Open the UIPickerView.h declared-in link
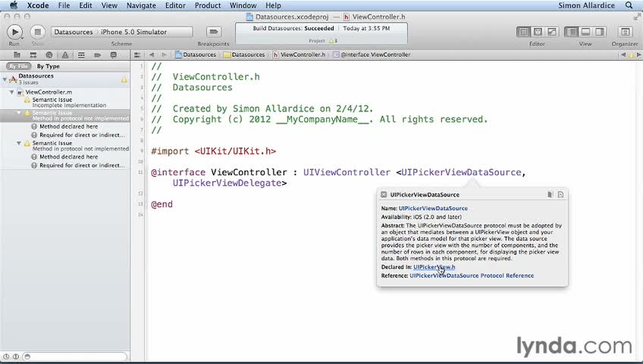Viewport: 643px width, 364px height. [x=434, y=267]
